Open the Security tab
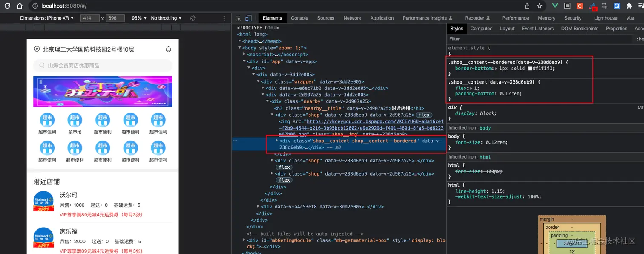Viewport: 644px width, 254px height. click(573, 18)
